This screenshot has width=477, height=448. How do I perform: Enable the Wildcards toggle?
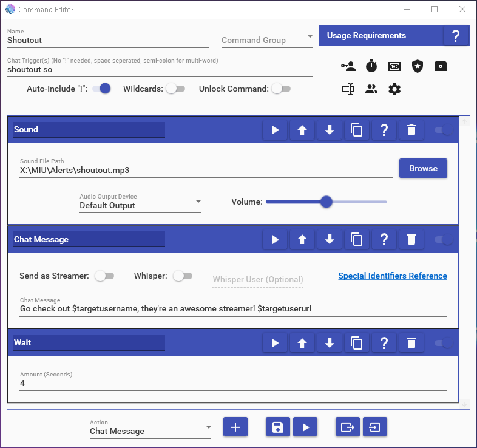175,89
